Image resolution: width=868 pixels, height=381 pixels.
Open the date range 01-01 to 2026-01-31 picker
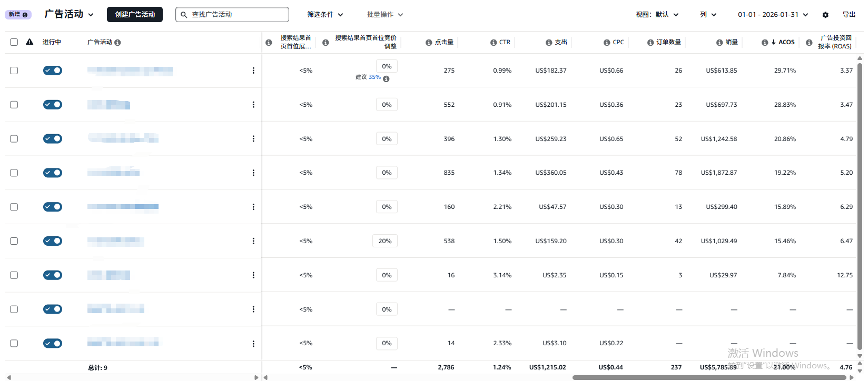click(x=773, y=15)
